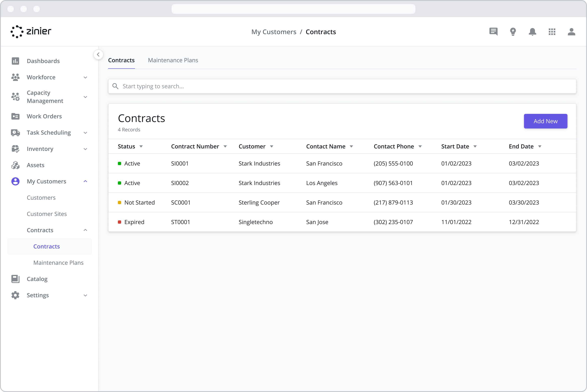This screenshot has height=392, width=587.
Task: Switch to the Maintenance Plans tab
Action: click(173, 60)
